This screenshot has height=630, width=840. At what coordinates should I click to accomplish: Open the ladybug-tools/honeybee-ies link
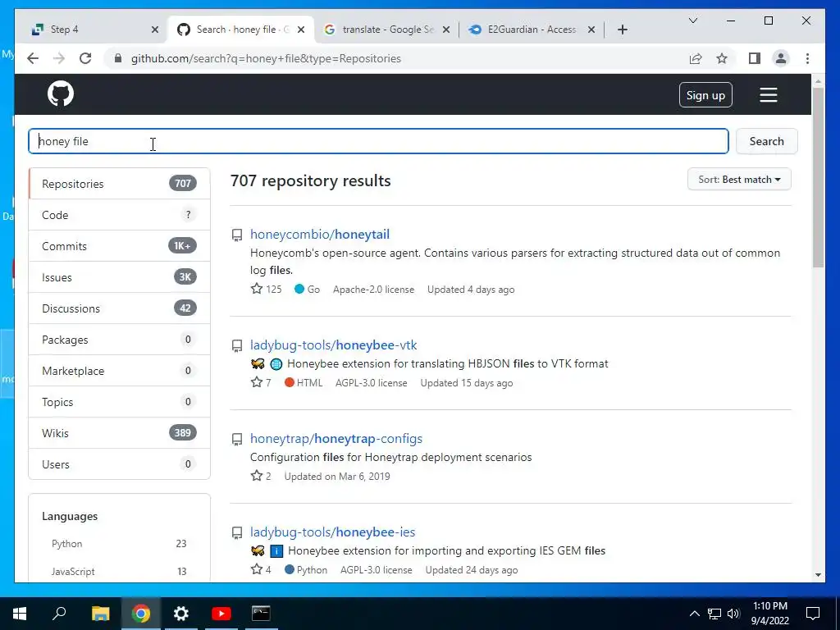tap(333, 532)
